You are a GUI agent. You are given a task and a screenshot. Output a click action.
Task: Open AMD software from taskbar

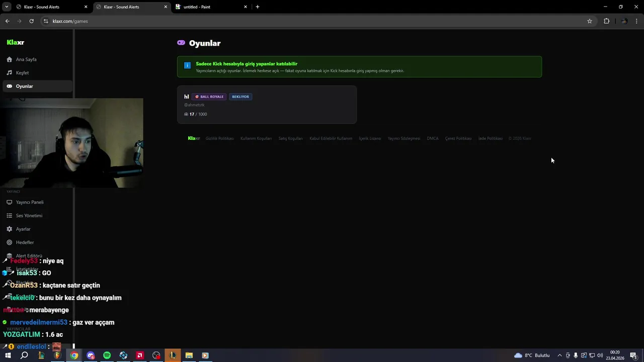tap(140, 355)
